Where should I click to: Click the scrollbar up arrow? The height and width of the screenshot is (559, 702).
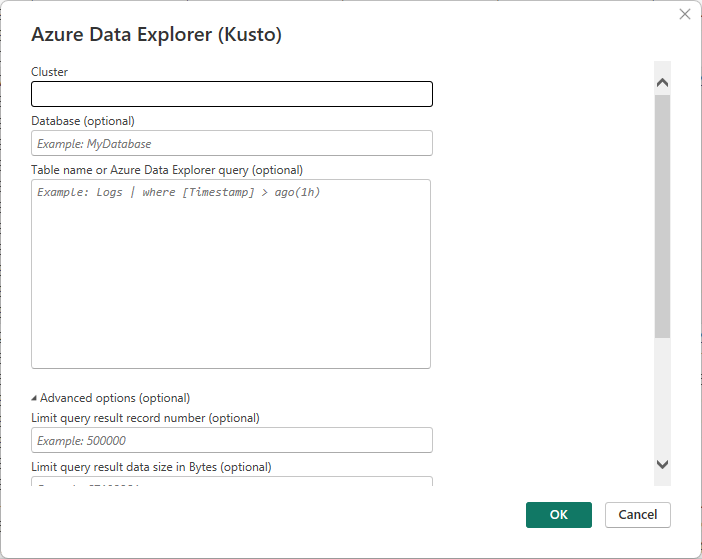(662, 82)
